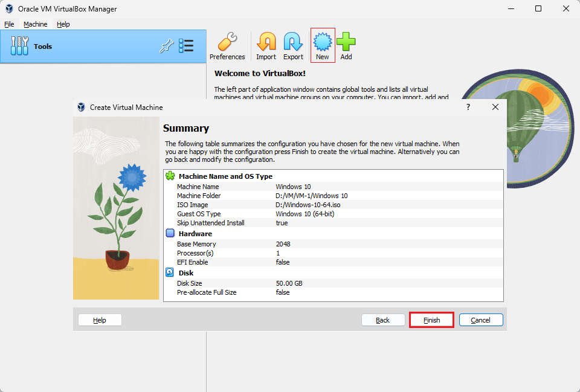
Task: Open the Preferences wrench icon
Action: coord(227,42)
